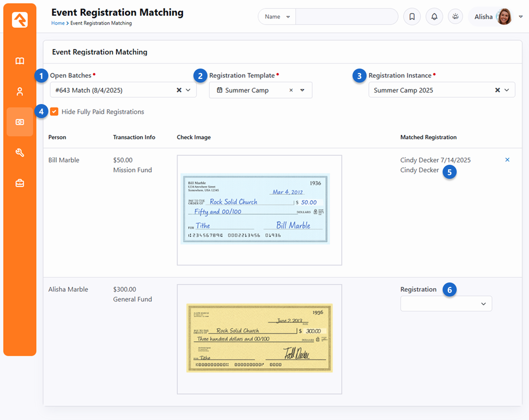Expand the Registration Instance dropdown

pyautogui.click(x=507, y=90)
